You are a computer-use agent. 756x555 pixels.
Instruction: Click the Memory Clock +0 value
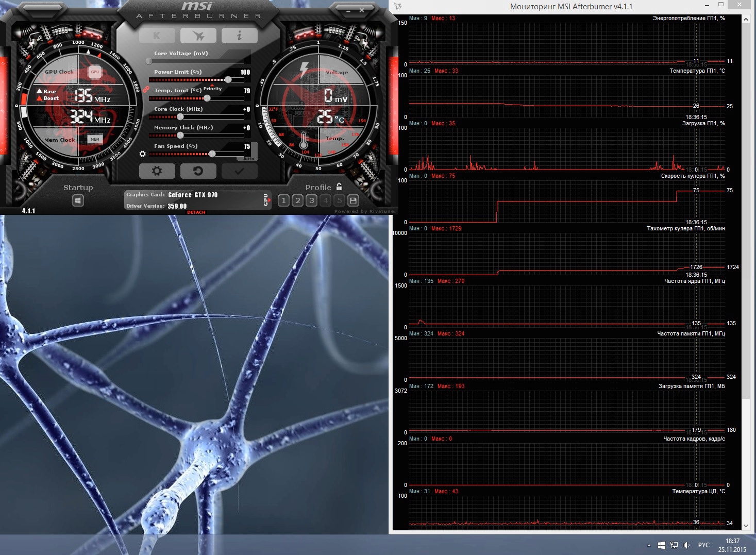point(247,128)
